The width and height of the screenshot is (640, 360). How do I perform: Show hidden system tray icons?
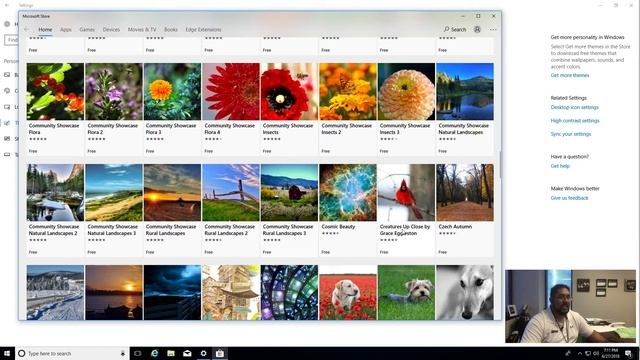click(580, 353)
